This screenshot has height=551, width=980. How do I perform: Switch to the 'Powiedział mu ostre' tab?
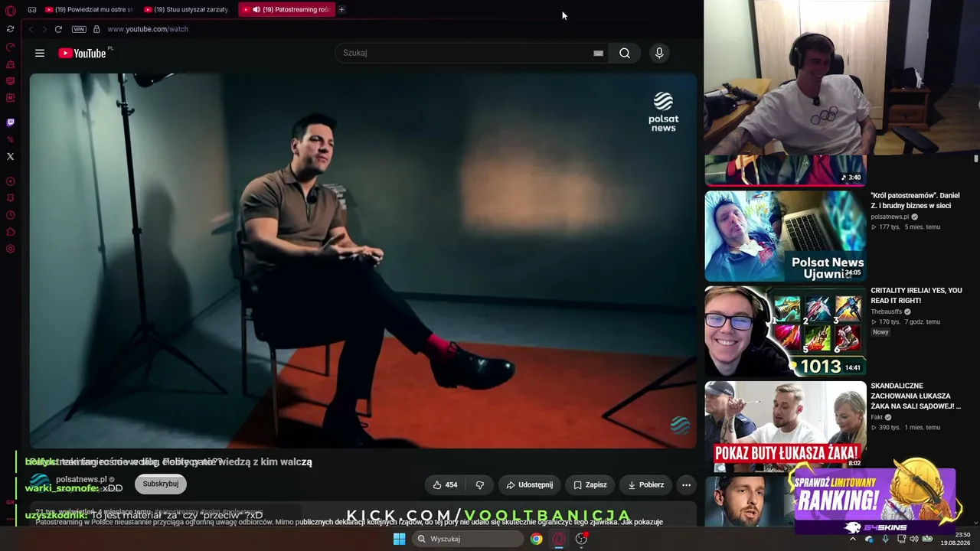(88, 9)
